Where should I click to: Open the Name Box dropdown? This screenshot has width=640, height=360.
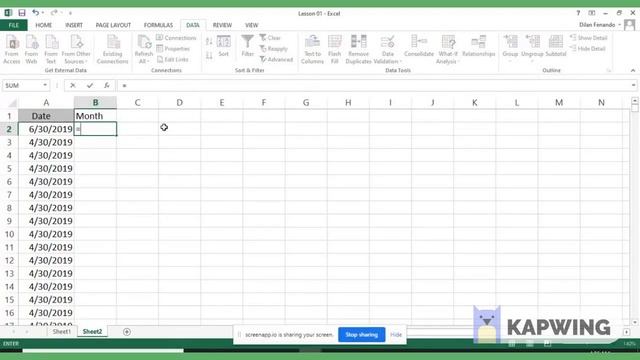coord(45,85)
